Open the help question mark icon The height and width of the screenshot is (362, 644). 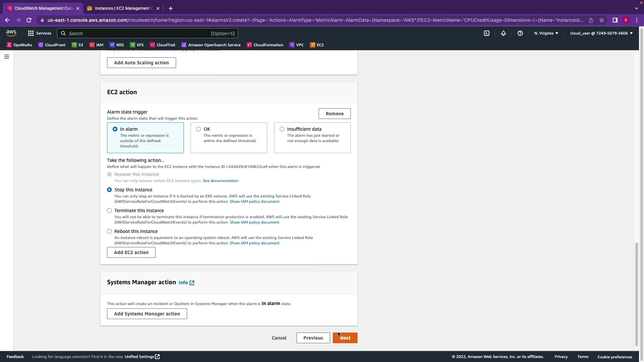click(520, 33)
